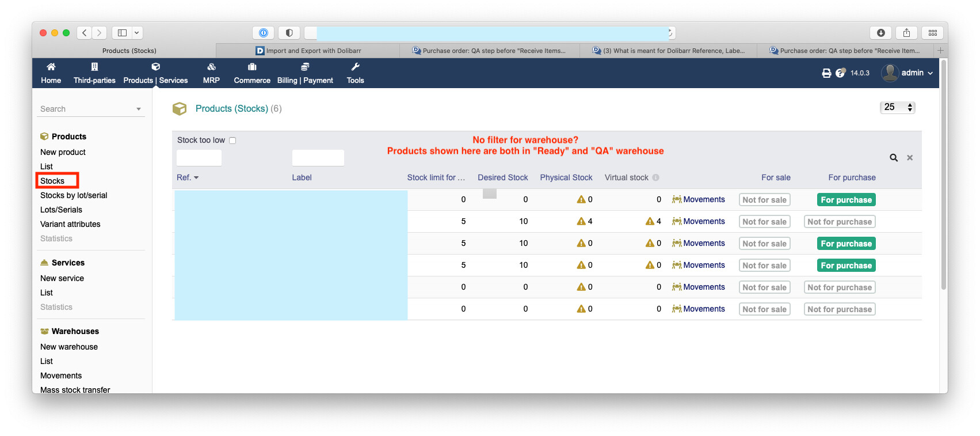Open the Tools wrench icon
The height and width of the screenshot is (436, 980).
[x=355, y=67]
